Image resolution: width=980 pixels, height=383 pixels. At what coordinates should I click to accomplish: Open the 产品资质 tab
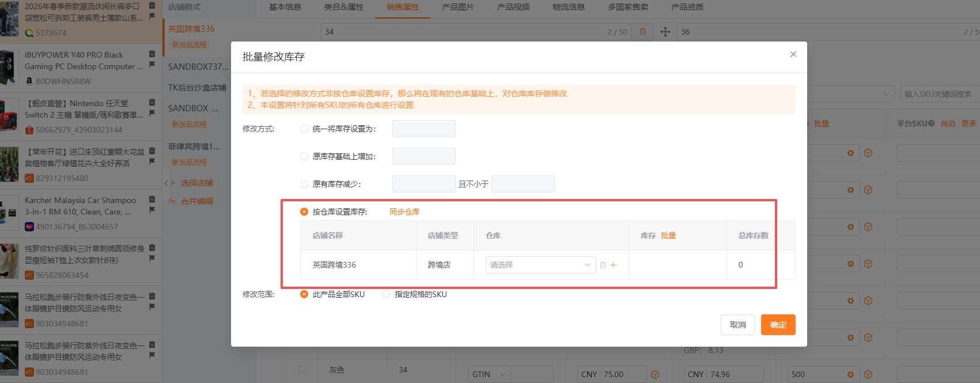(687, 7)
